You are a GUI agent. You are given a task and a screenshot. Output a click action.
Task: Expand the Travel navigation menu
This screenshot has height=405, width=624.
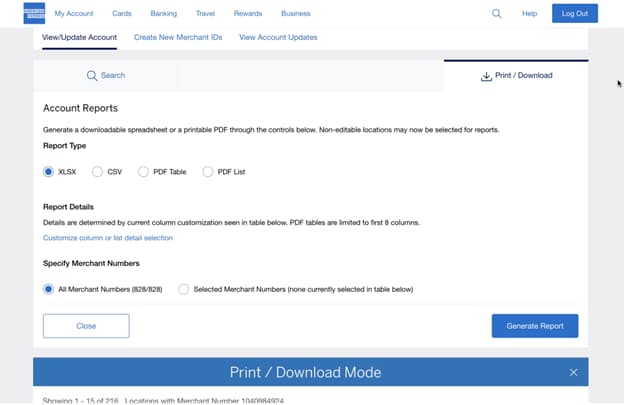coord(206,14)
